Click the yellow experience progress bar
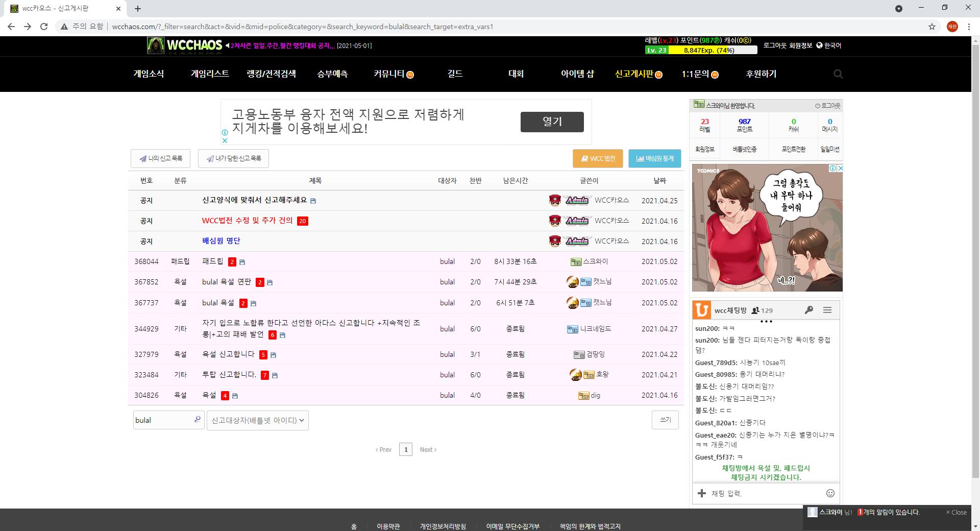 pos(701,50)
